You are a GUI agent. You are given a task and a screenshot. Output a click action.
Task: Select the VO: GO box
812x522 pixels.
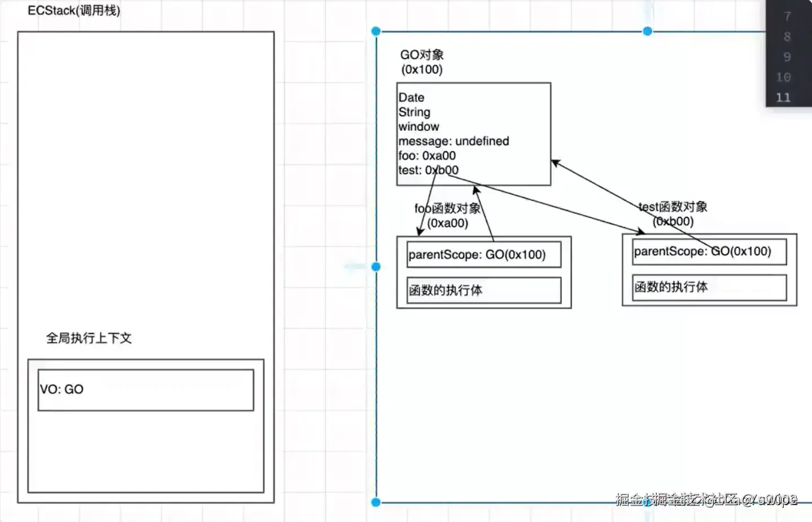coord(146,390)
